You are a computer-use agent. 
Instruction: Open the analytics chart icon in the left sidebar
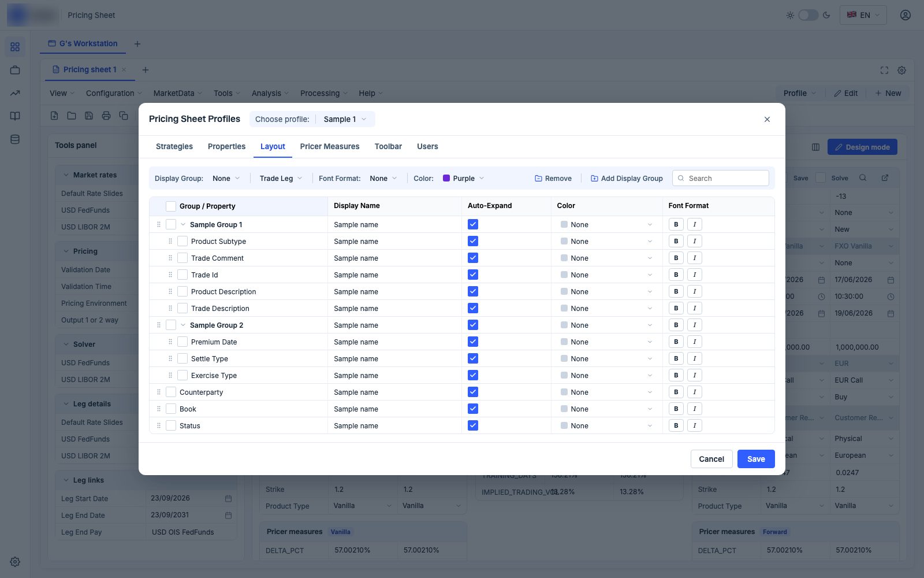tap(15, 93)
